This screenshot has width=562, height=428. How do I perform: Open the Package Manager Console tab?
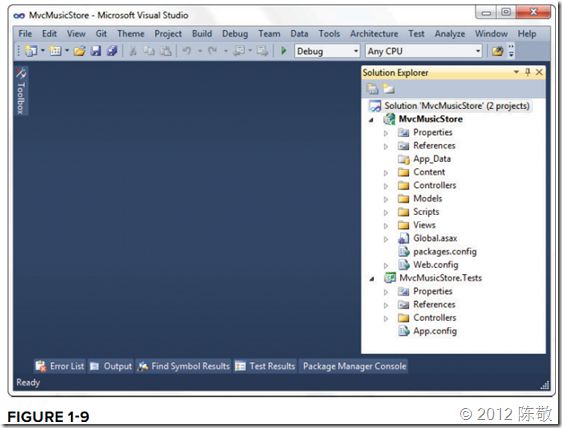(354, 366)
